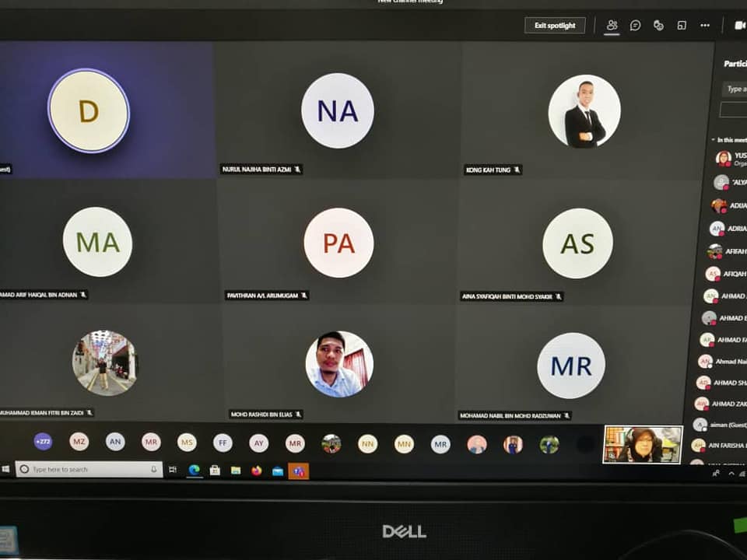Open the Show participants panel icon
The height and width of the screenshot is (560, 747).
tap(612, 25)
